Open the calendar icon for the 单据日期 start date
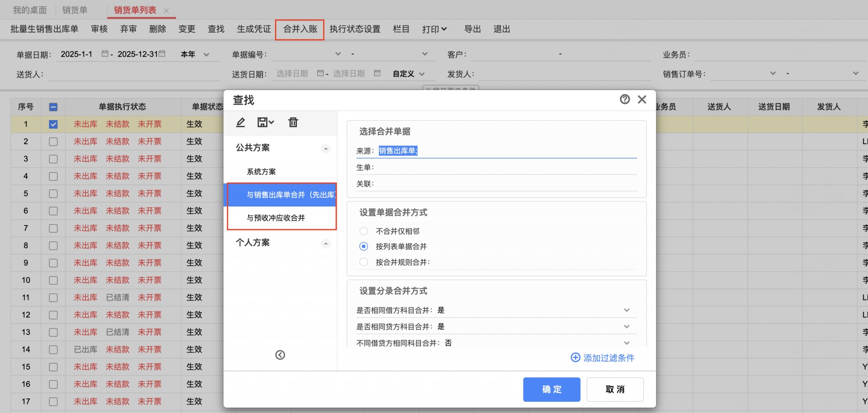Screen dimensions: 868x413 (105, 54)
